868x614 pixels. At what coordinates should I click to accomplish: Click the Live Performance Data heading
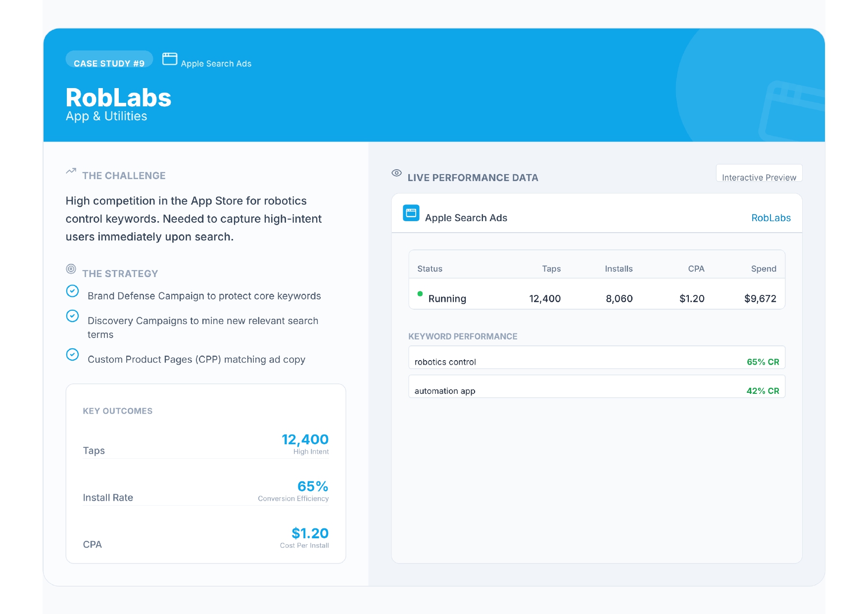coord(473,178)
